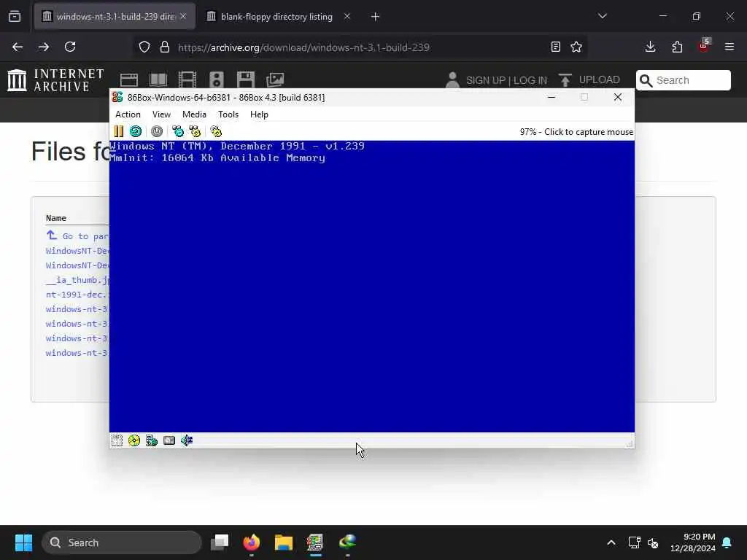Open the Media menu in 86Box
Viewport: 747px width, 560px height.
(194, 114)
